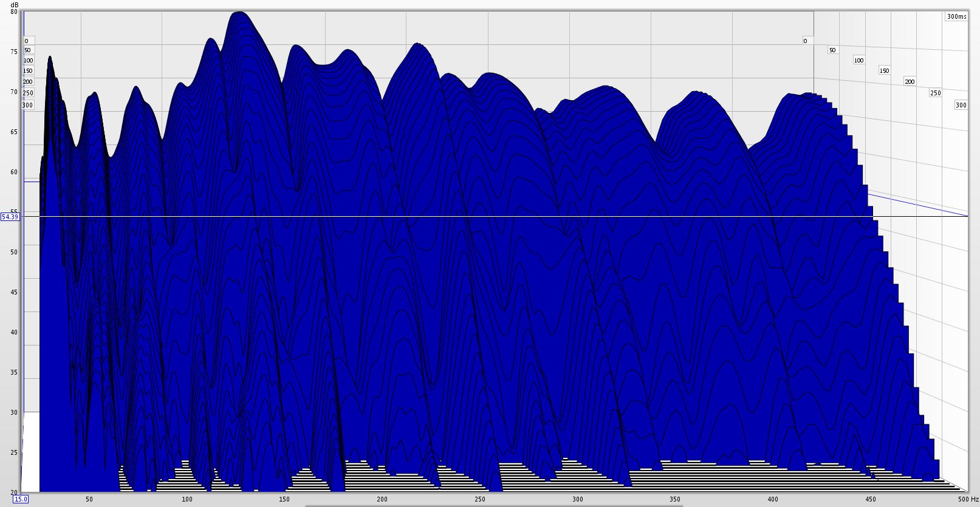Click the right-side time axis label 150

[x=884, y=70]
